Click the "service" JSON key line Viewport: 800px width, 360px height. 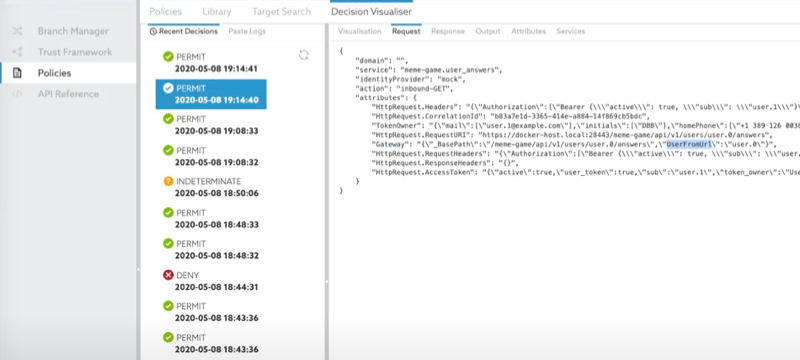click(429, 70)
